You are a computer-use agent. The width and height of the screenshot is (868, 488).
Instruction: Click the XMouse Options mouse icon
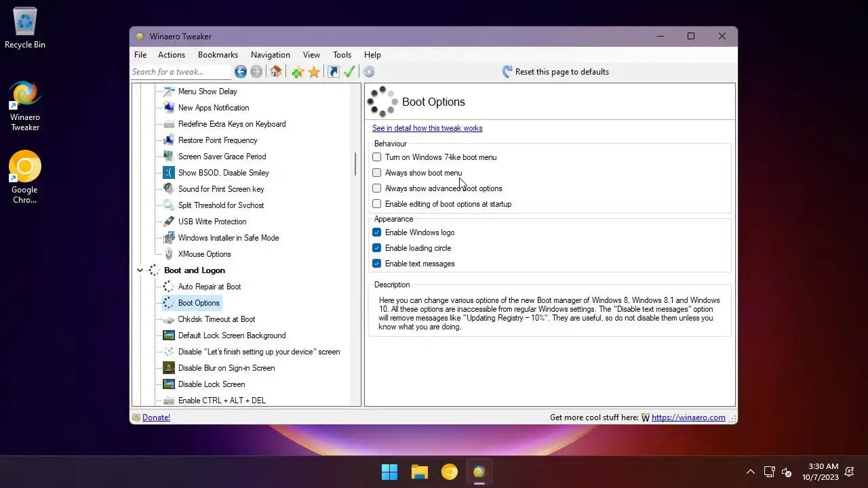pos(169,254)
